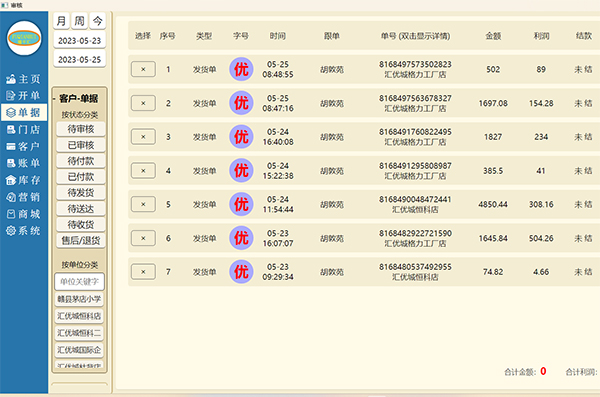Filter by 售后/退货 after-sales status
This screenshot has height=397, width=600.
click(81, 240)
